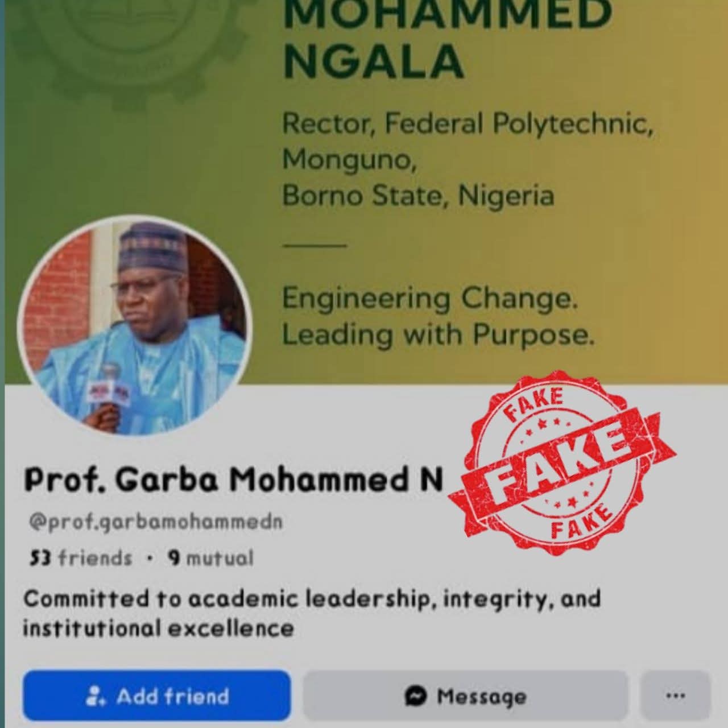The width and height of the screenshot is (728, 728).
Task: Open the circular profile picture
Action: (135, 324)
